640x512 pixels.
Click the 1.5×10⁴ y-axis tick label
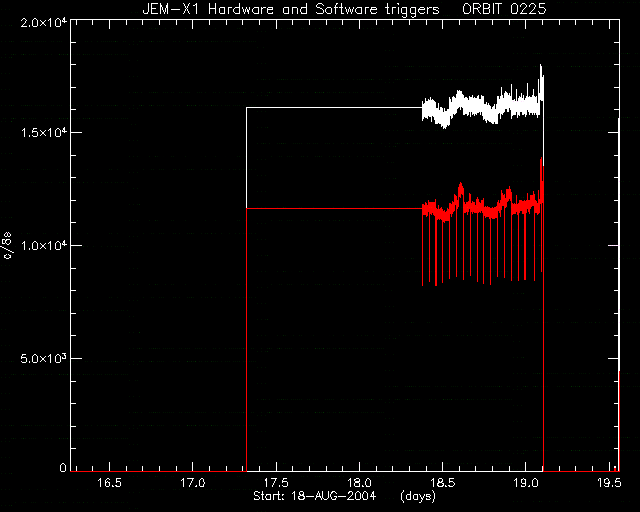[x=44, y=132]
